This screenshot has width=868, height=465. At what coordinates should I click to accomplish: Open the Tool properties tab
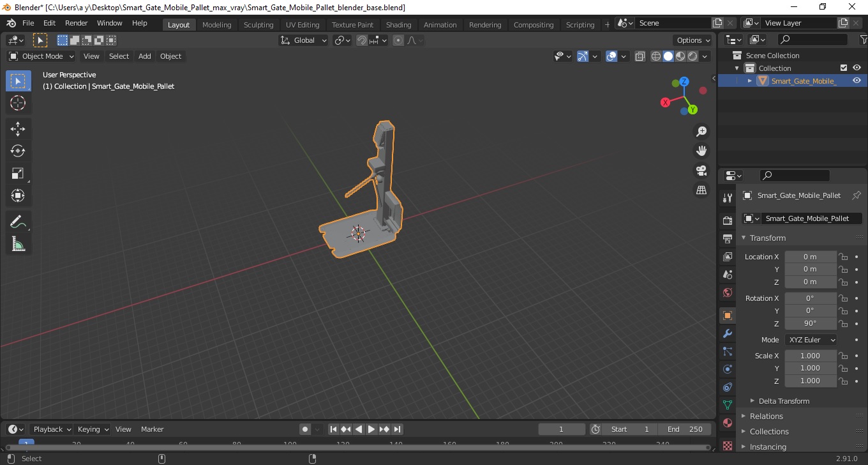point(727,198)
